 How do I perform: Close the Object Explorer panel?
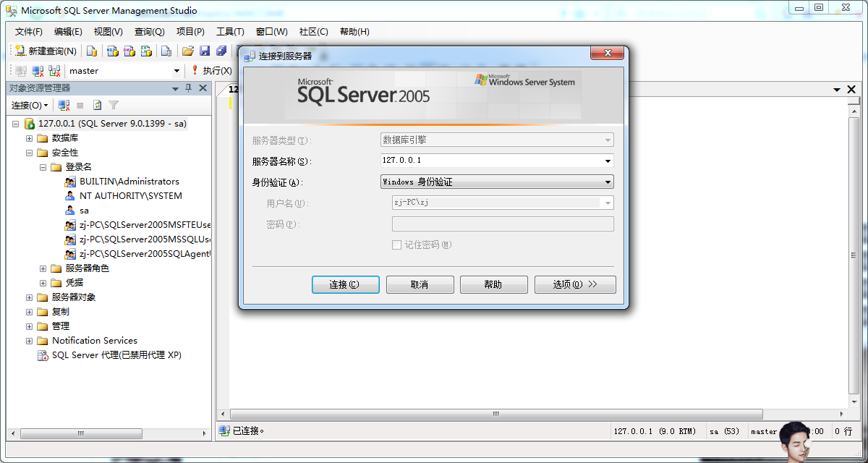(x=203, y=88)
